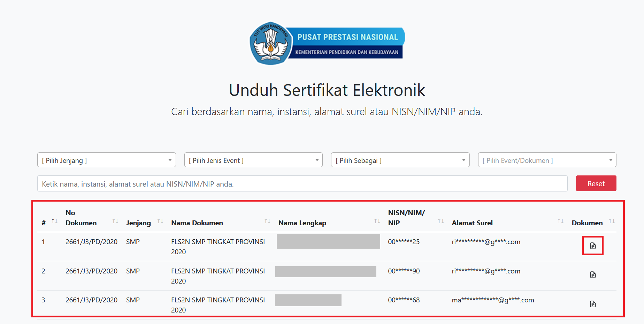Image resolution: width=644 pixels, height=324 pixels.
Task: Expand the Pilih Jenjang dropdown
Action: click(107, 160)
